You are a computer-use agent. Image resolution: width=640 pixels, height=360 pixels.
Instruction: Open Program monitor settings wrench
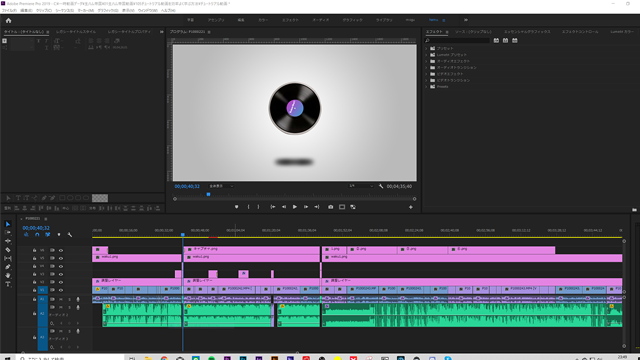click(x=381, y=186)
